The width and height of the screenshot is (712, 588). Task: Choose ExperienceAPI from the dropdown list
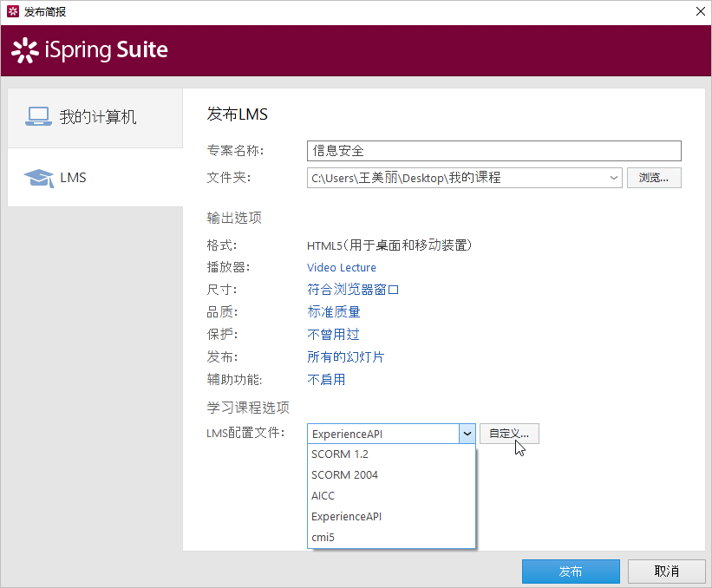(391, 517)
